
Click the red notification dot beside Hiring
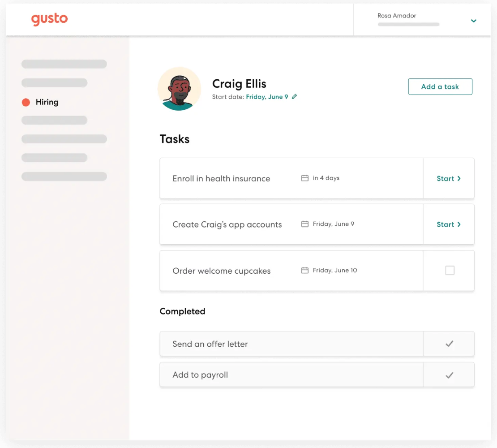(x=26, y=102)
